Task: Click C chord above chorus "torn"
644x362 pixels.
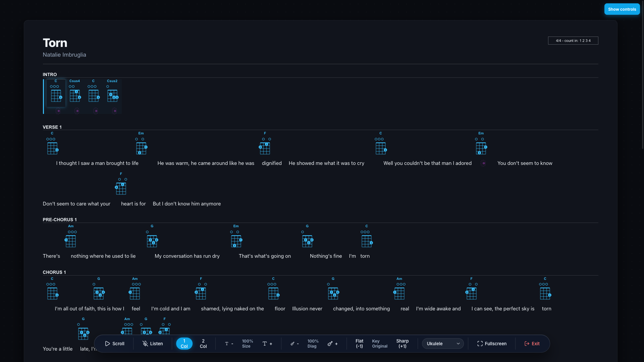Action: coord(545,289)
